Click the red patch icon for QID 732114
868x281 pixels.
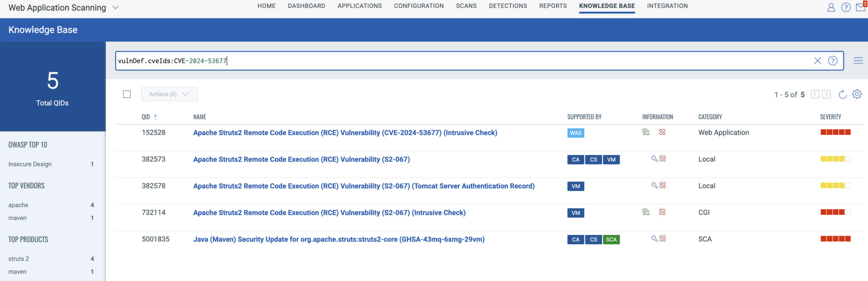(x=662, y=212)
